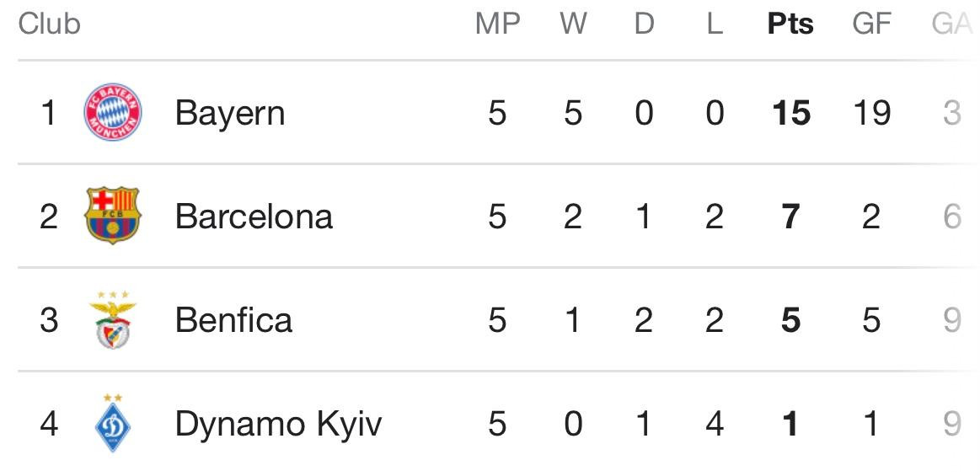Open the Bayern team name link

pos(229,113)
